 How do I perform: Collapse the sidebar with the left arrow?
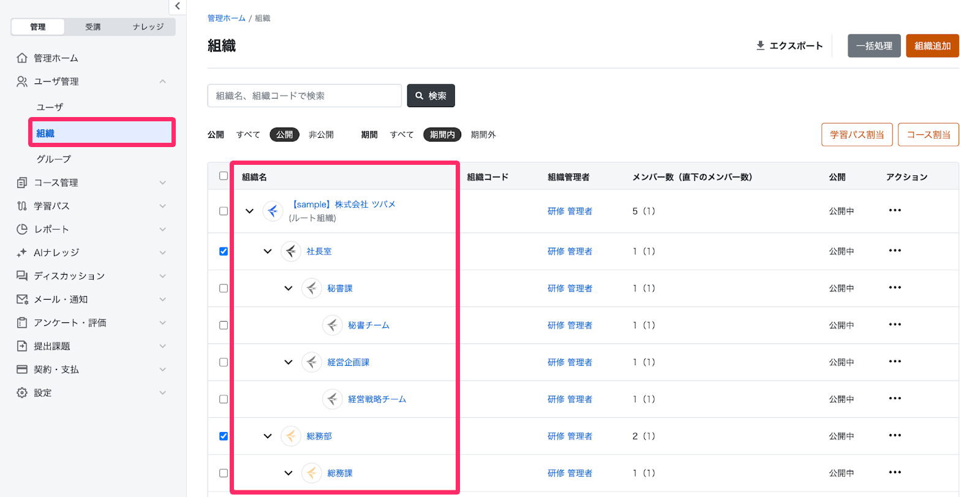pyautogui.click(x=178, y=6)
